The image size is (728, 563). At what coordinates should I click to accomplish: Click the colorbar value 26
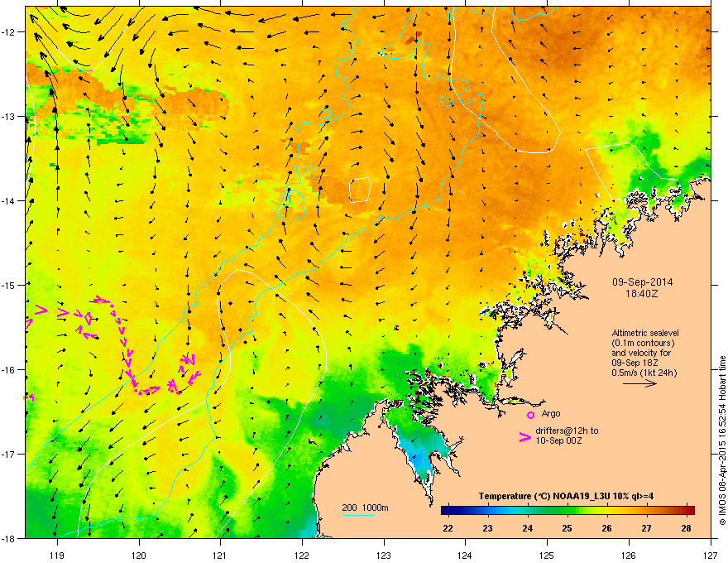click(606, 528)
